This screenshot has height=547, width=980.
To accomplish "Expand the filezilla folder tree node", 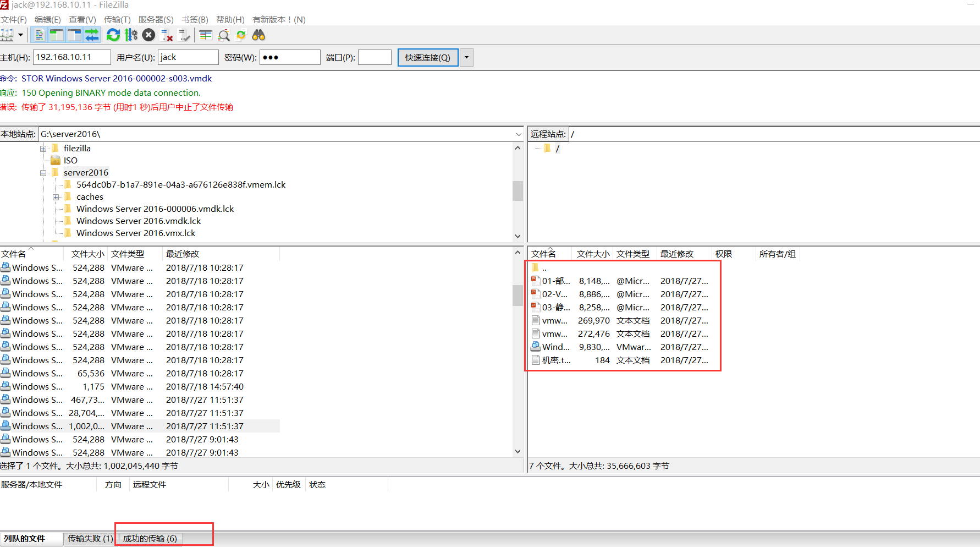I will tap(43, 149).
